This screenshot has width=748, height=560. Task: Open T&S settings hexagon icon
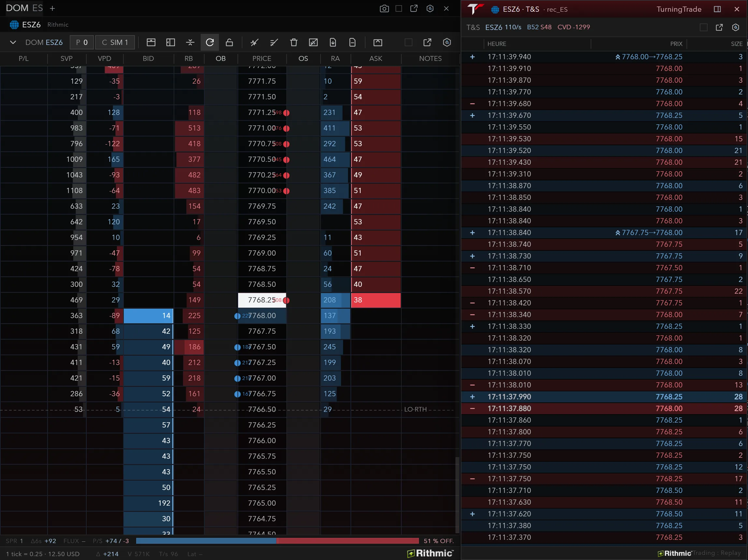(x=736, y=27)
